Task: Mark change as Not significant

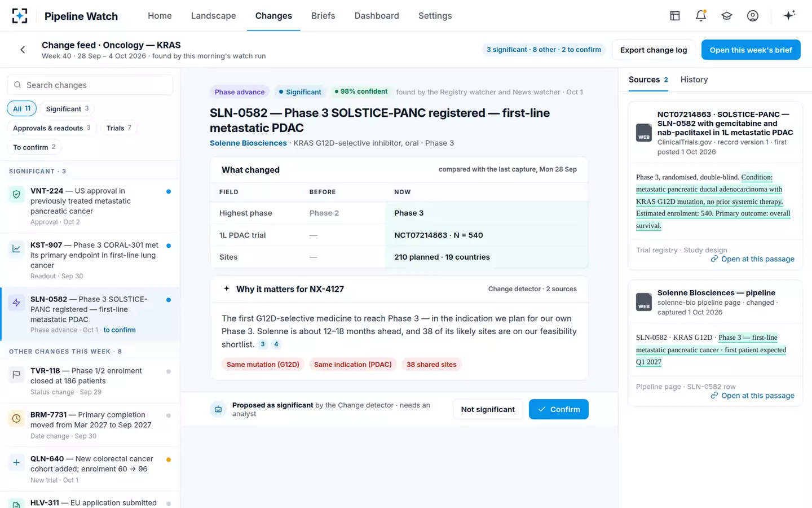Action: pyautogui.click(x=488, y=409)
